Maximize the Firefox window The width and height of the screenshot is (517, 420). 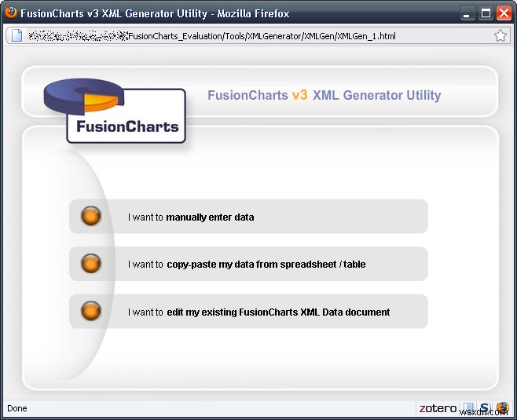click(x=486, y=13)
